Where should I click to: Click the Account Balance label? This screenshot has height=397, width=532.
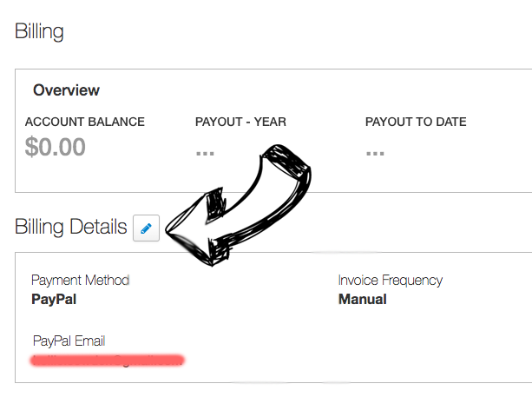pos(84,122)
